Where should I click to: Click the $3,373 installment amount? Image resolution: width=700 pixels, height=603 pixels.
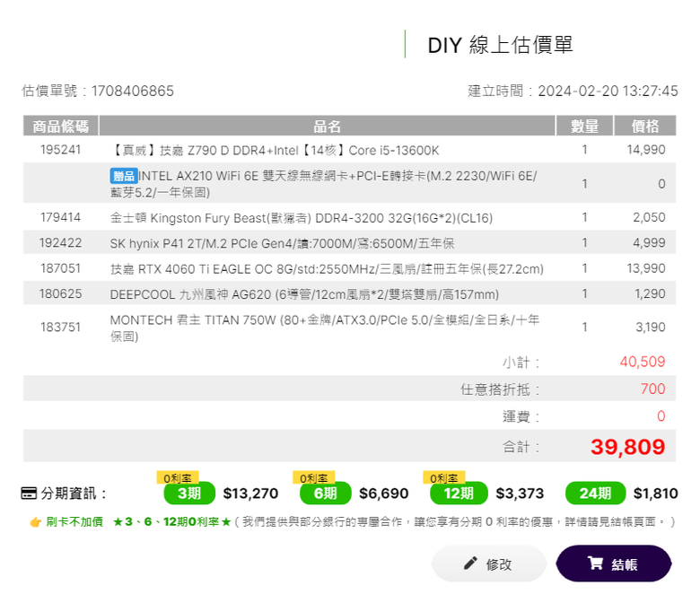coord(520,494)
